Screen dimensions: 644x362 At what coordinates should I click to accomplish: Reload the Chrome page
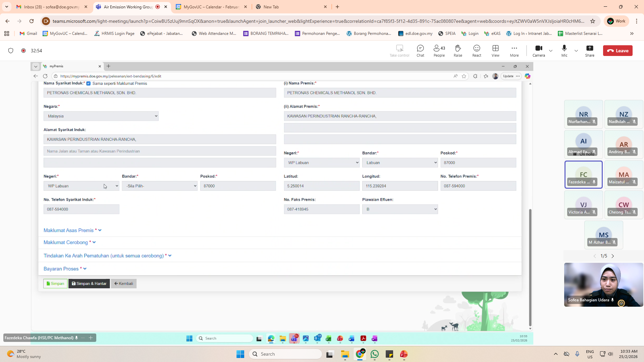[x=32, y=21]
